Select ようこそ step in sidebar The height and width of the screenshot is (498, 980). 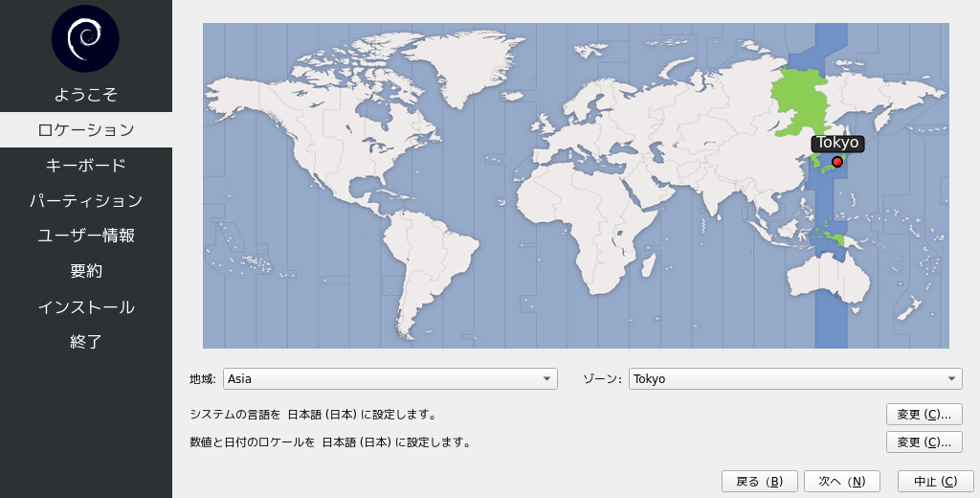tap(85, 94)
